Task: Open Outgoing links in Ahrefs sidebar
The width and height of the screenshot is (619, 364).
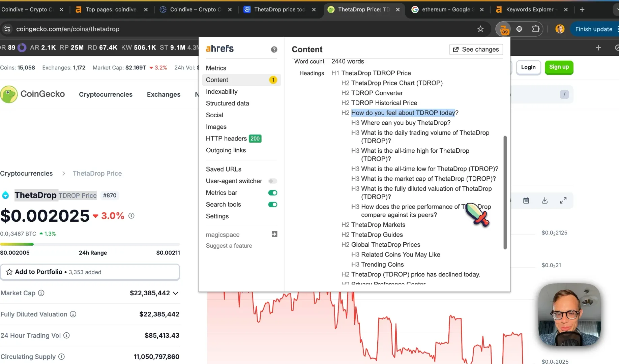Action: coord(226,150)
